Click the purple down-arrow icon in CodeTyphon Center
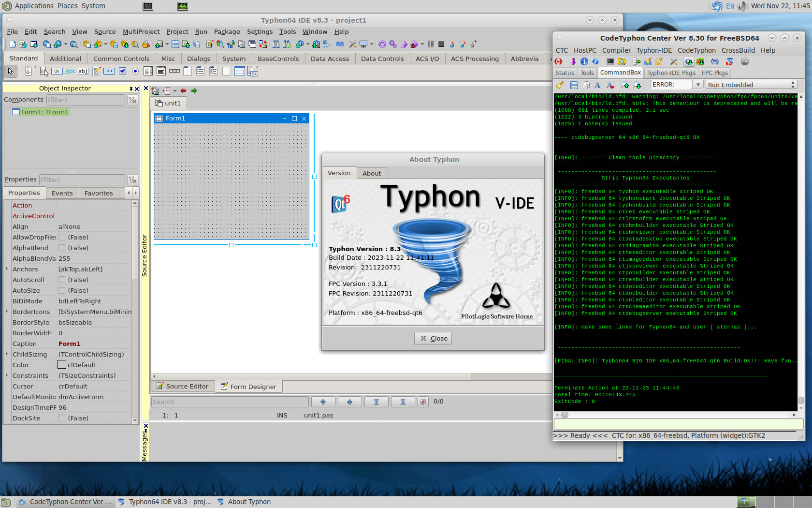 tap(573, 61)
